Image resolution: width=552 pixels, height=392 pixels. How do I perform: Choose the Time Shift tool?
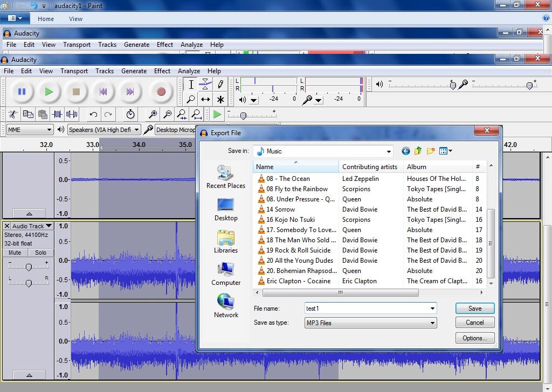click(x=205, y=100)
